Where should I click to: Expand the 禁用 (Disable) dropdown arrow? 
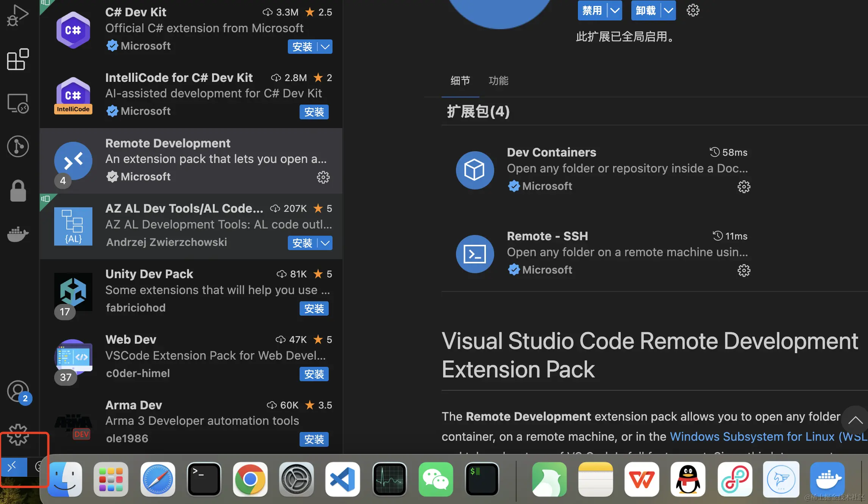pos(615,11)
